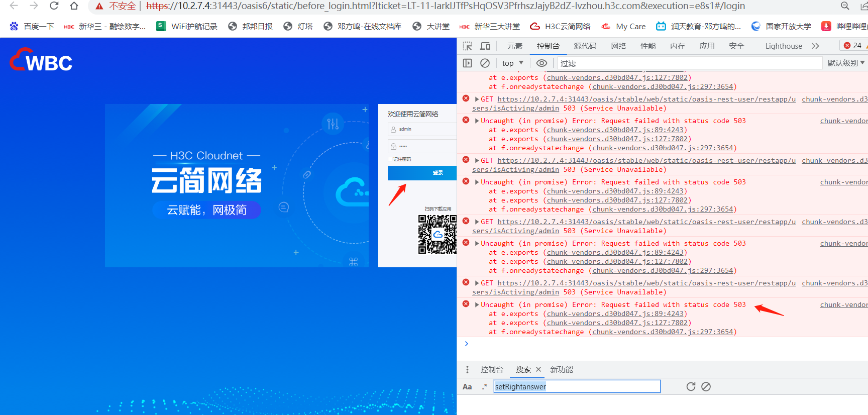Toggle the DevTools device toolbar
868x415 pixels.
point(485,46)
